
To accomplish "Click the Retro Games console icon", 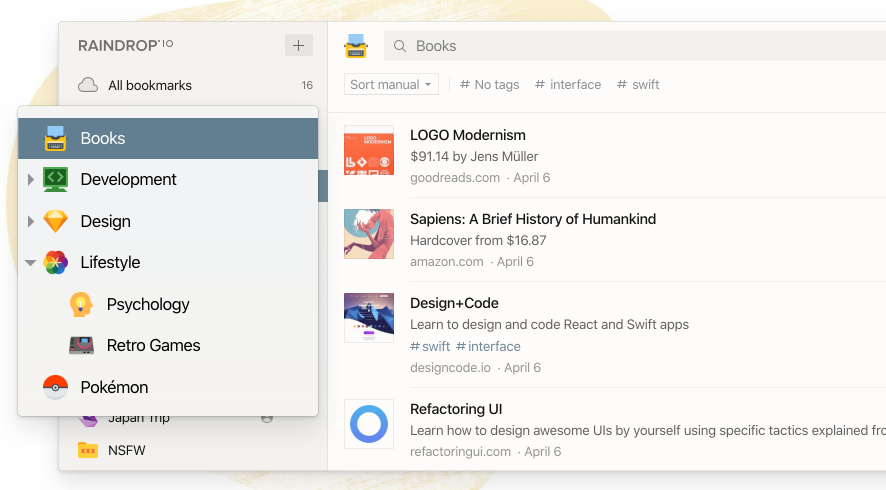I will 81,345.
